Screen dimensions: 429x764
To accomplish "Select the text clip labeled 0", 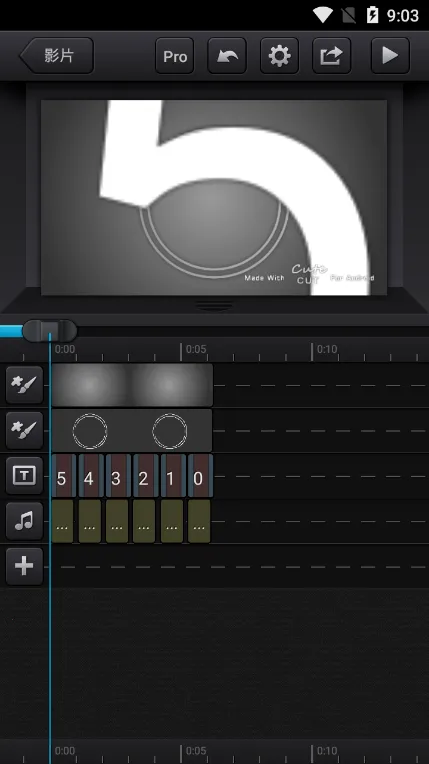I will [x=200, y=476].
